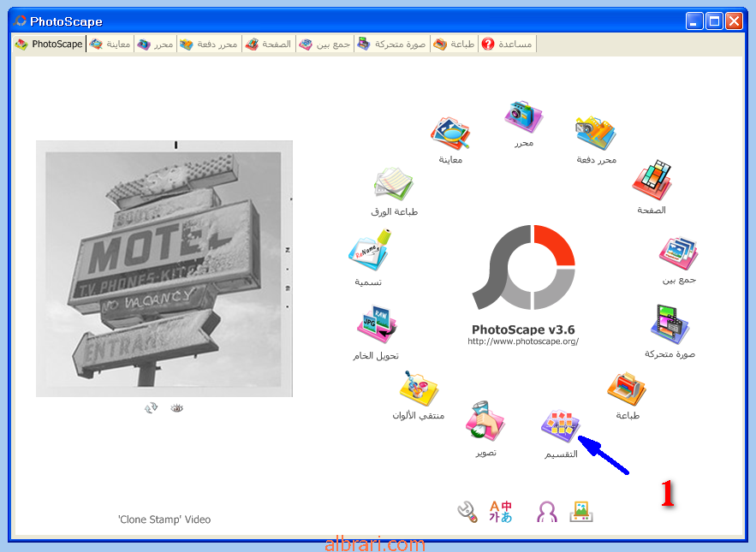The image size is (756, 552).
Task: Switch to the صورة متحركة tab
Action: pos(391,44)
